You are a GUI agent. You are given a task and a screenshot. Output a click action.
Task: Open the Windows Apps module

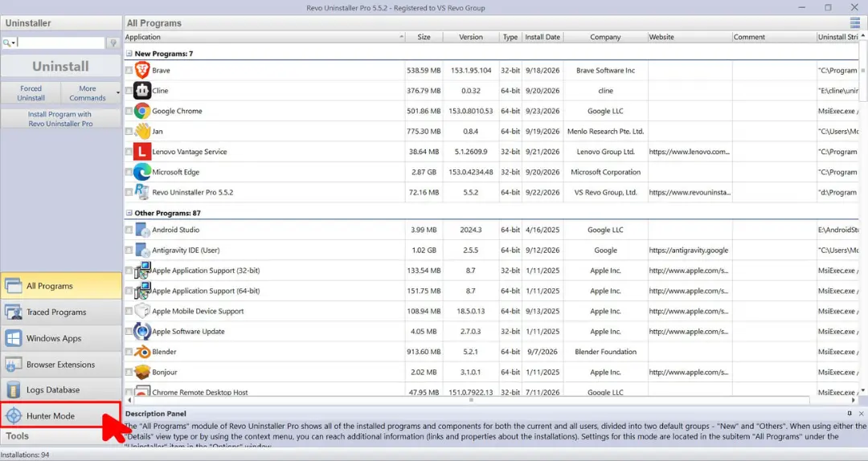(61, 338)
